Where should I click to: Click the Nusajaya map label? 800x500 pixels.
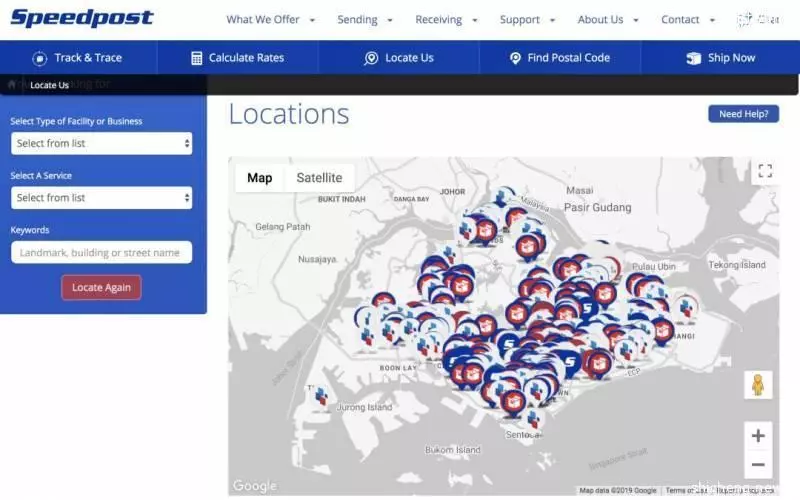pos(317,259)
